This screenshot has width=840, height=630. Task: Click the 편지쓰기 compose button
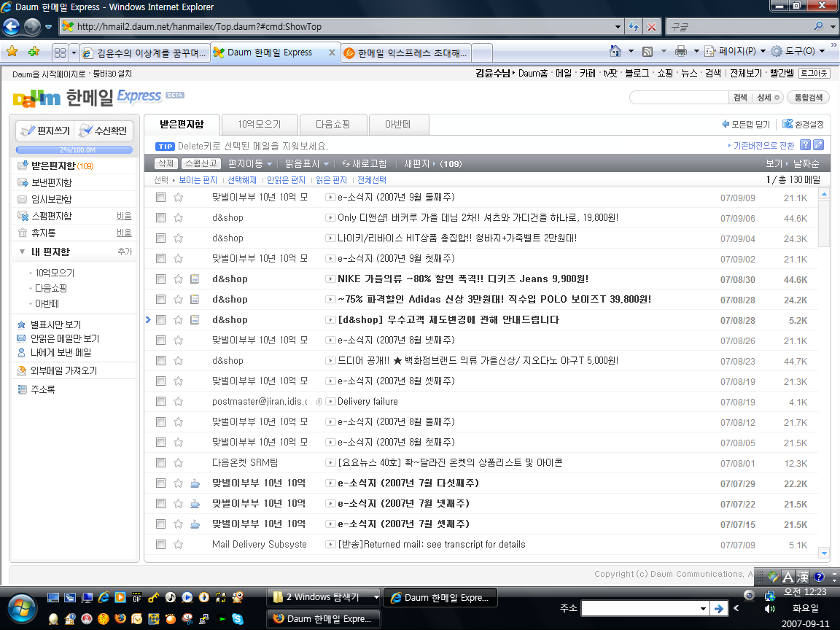[45, 131]
